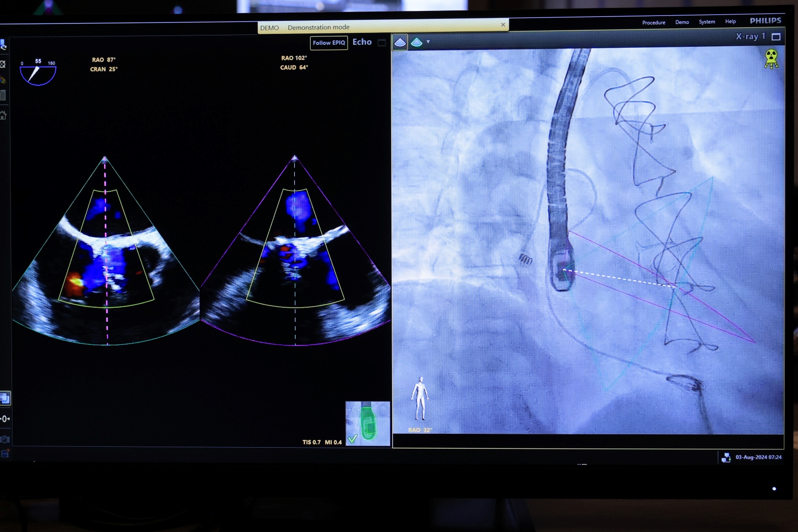Open the Demo menu
This screenshot has width=798, height=532.
point(682,22)
